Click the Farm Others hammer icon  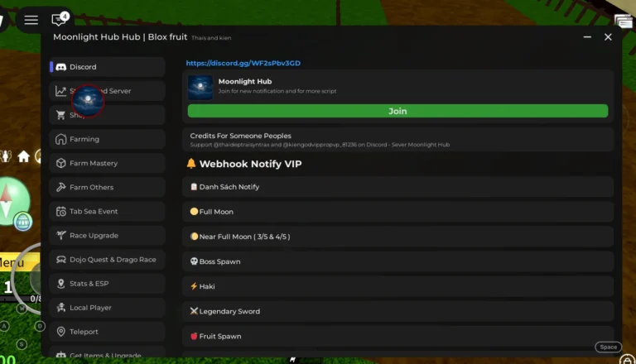pyautogui.click(x=60, y=187)
